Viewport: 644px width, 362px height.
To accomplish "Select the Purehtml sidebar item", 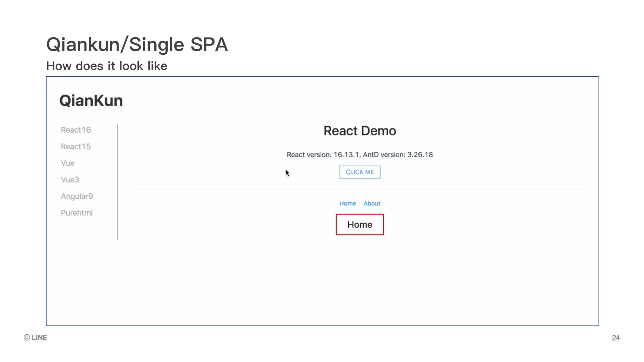I will pyautogui.click(x=77, y=213).
